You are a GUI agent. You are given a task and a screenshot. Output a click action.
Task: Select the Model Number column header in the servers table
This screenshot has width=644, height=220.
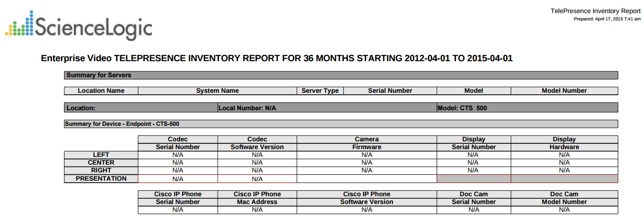tap(564, 91)
